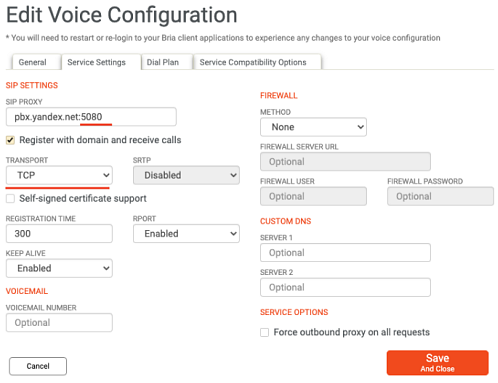Click the Custom DNS Server 1 field

tap(345, 253)
